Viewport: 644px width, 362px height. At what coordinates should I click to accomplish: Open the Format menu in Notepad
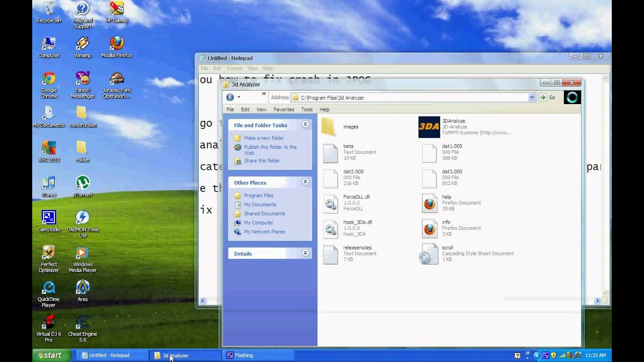click(x=234, y=68)
